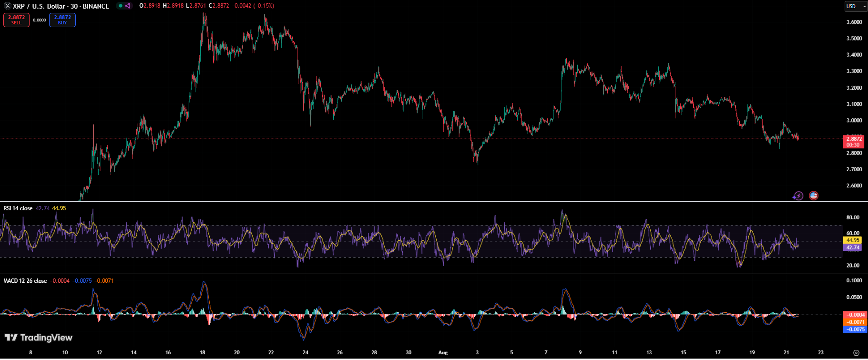Click the 2.6000 price scale label
The width and height of the screenshot is (868, 360).
(x=854, y=185)
